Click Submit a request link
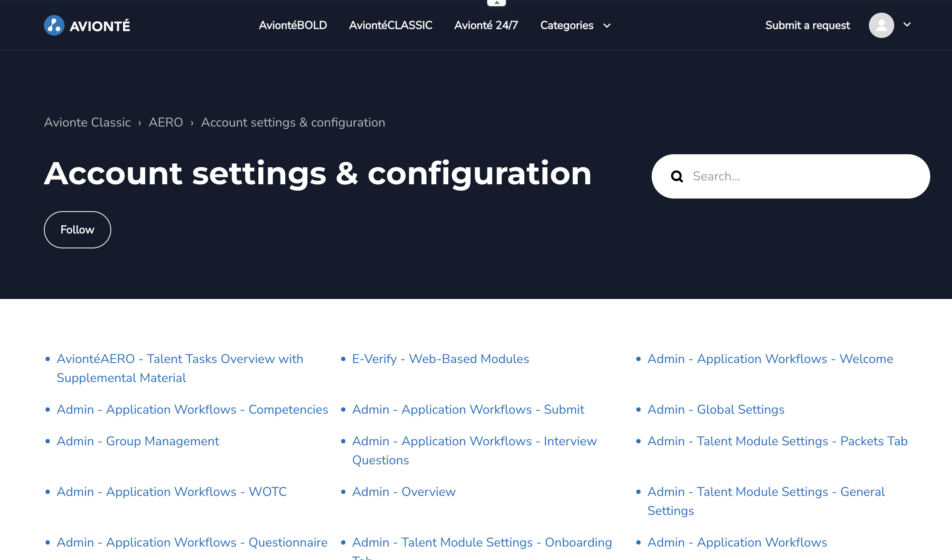 [x=808, y=25]
